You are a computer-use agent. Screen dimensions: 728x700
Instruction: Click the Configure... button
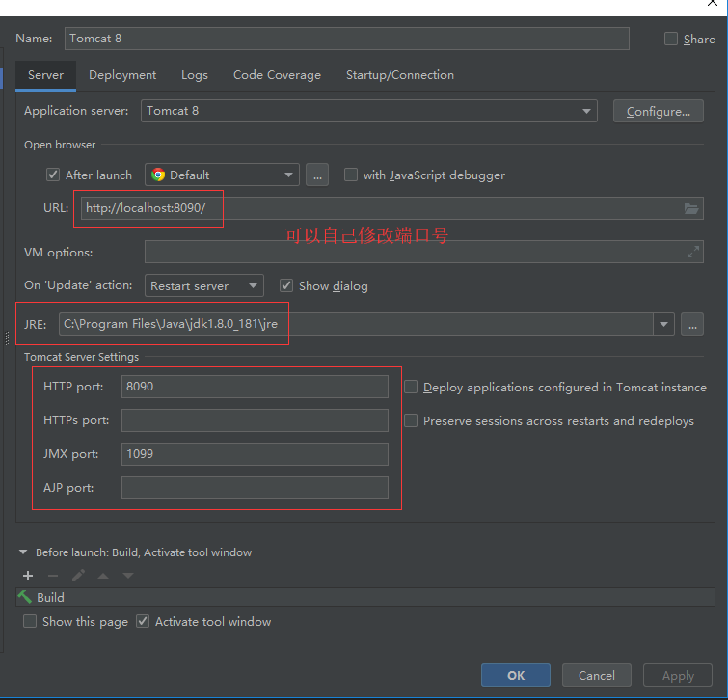659,112
